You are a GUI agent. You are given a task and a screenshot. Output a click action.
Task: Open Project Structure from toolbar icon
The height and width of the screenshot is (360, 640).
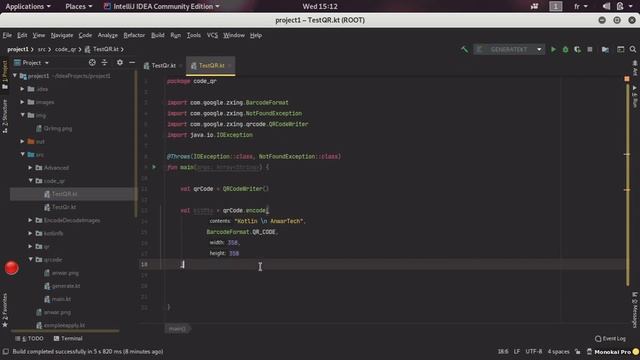(605, 49)
